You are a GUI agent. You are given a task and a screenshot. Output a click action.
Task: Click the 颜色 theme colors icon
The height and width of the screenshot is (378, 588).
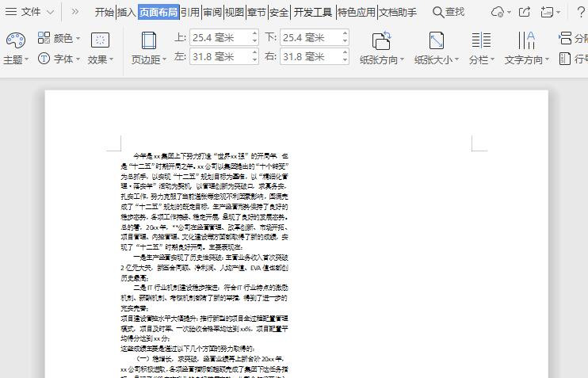click(x=44, y=38)
